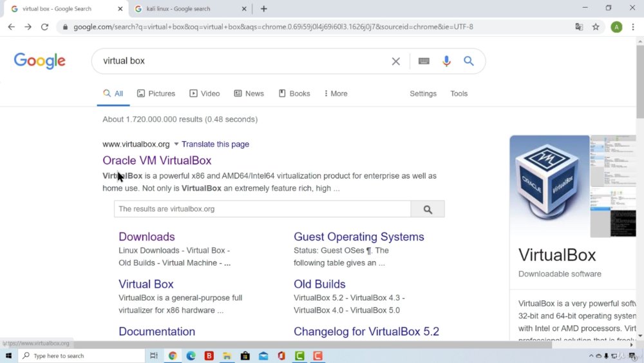Expand the virtualbox.org result options arrow
Image resolution: width=644 pixels, height=363 pixels.
(176, 144)
